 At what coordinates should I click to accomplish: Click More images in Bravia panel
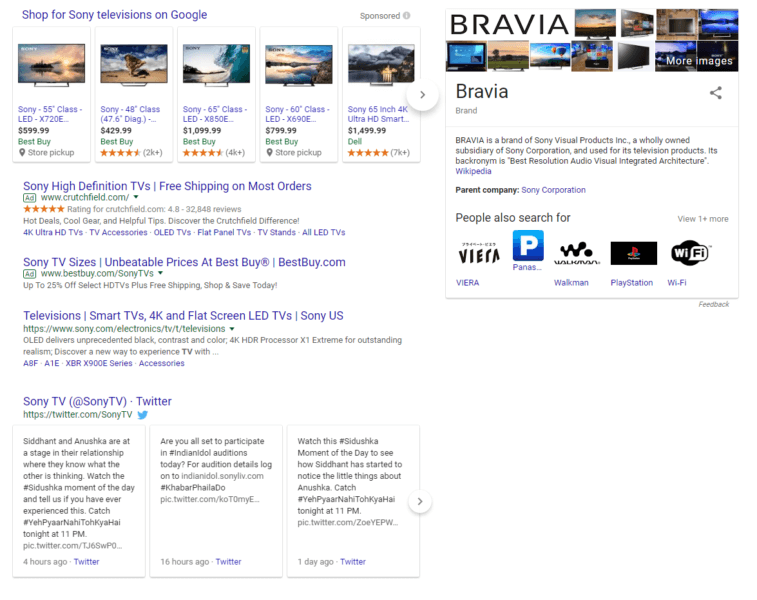click(699, 61)
